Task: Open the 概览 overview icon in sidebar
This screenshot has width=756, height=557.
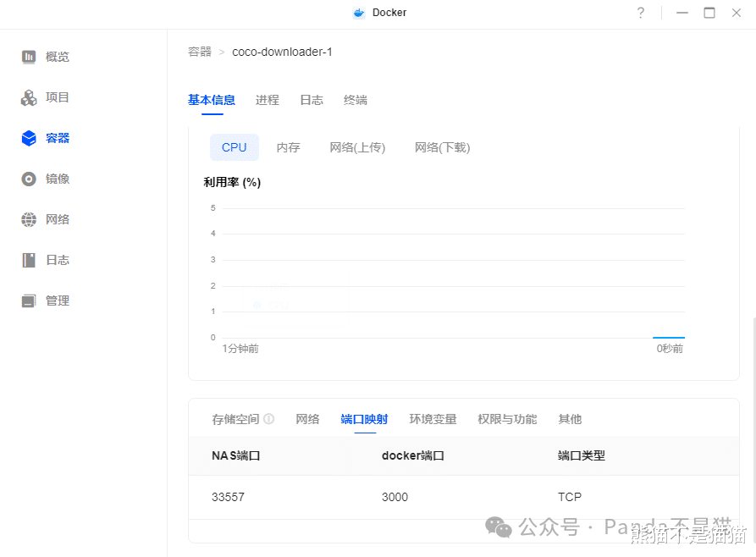Action: pyautogui.click(x=29, y=57)
